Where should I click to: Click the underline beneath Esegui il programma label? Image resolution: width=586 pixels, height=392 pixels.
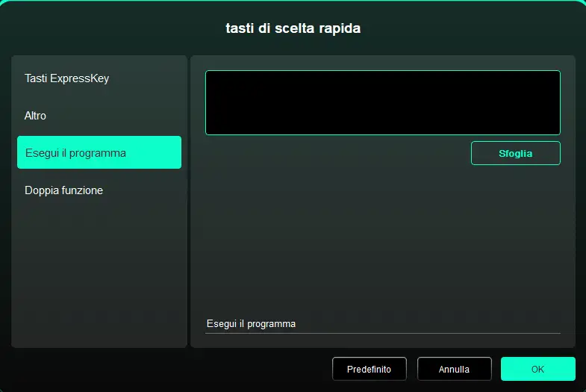point(383,333)
